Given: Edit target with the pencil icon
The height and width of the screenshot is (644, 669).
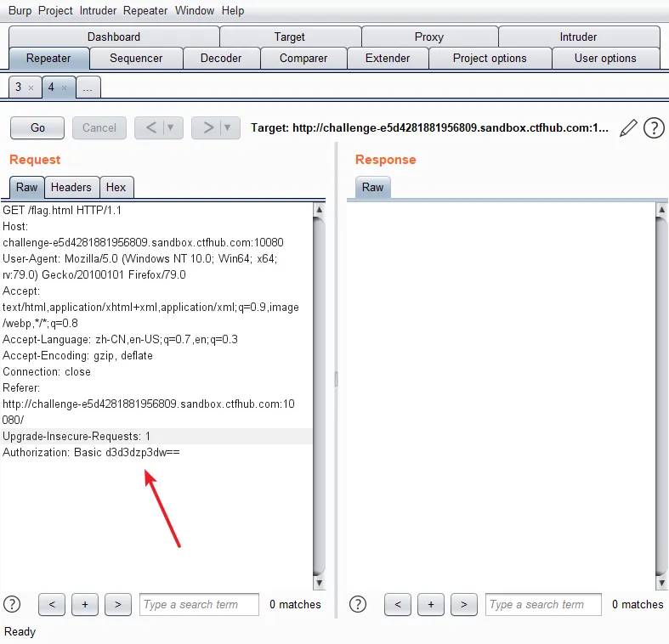Looking at the screenshot, I should [x=628, y=128].
